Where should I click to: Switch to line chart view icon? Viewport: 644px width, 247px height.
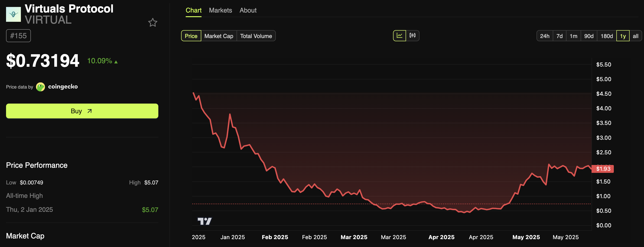(400, 36)
